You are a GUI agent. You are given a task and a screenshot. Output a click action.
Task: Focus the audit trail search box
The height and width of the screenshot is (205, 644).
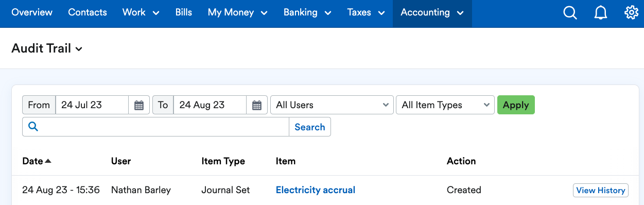tap(155, 127)
